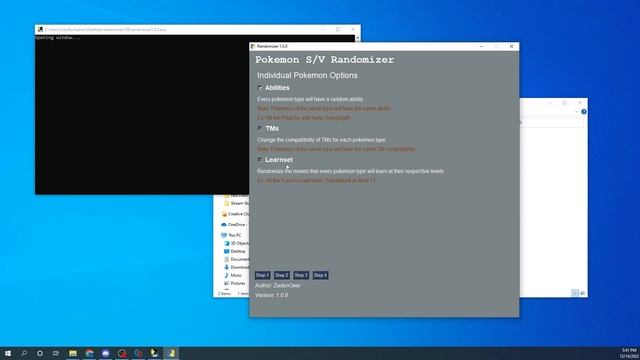
Task: Open Documents in the Explorer sidebar
Action: [x=236, y=259]
